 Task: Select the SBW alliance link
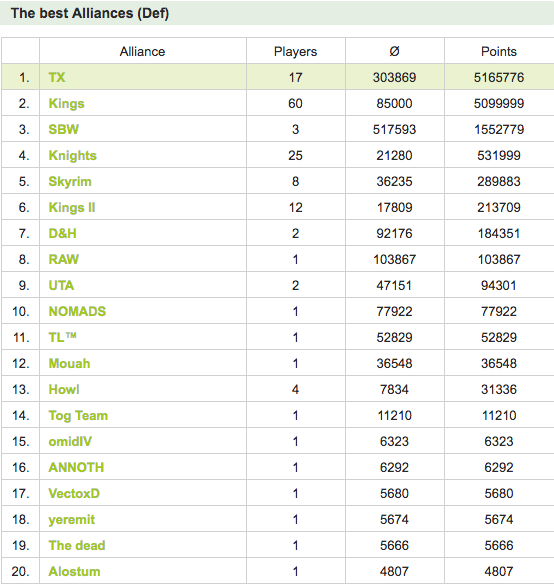pos(63,129)
